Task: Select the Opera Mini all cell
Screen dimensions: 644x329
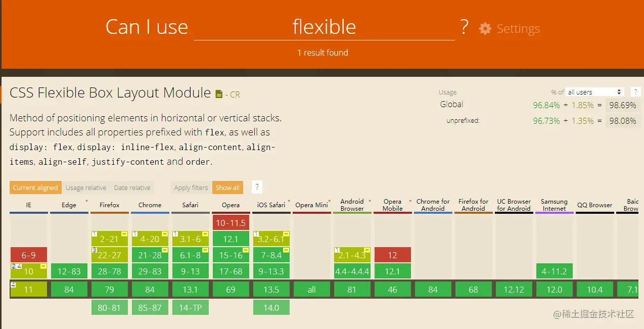Action: click(312, 290)
